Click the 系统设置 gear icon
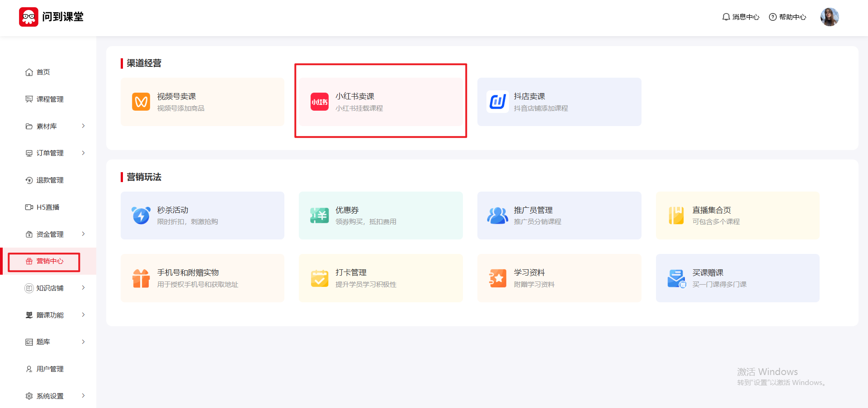The width and height of the screenshot is (868, 408). coord(29,396)
